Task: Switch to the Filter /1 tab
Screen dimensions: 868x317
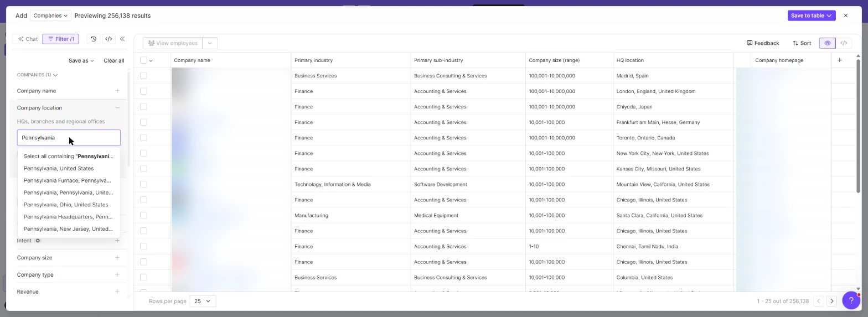Action: (61, 39)
